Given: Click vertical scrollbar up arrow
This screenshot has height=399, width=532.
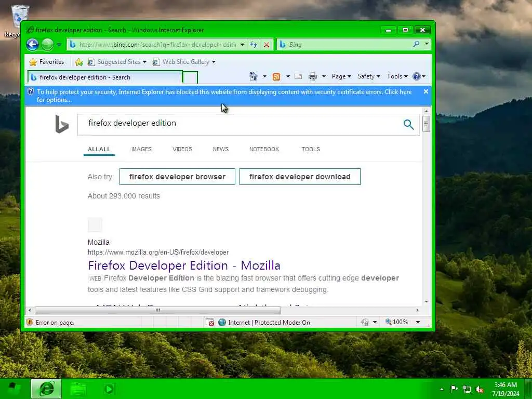Looking at the screenshot, I should tap(427, 111).
